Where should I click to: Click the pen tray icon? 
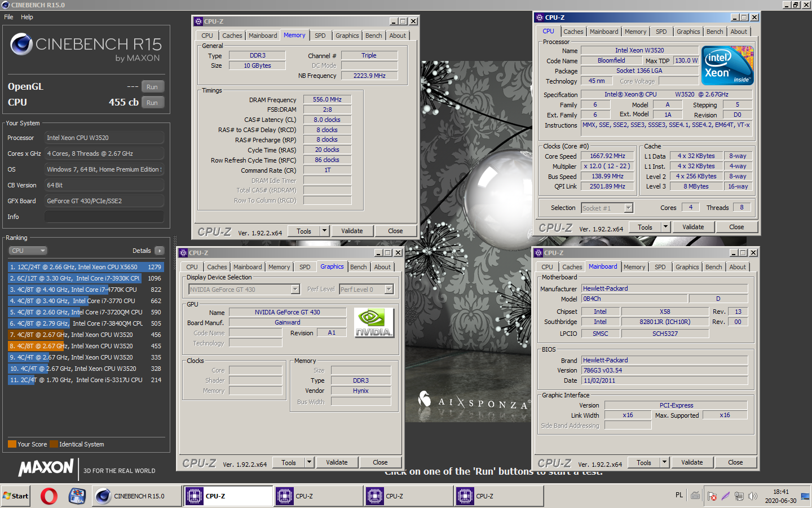click(x=725, y=496)
